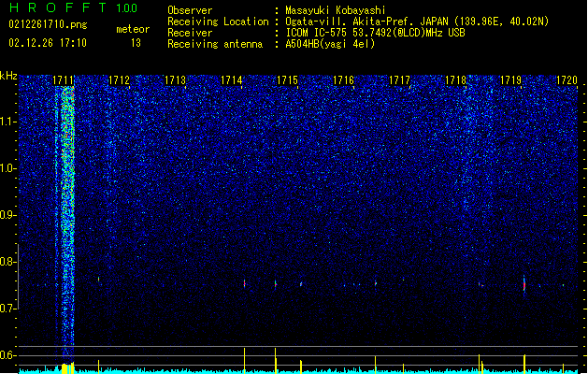Click the A504HB(yagi 4el) antenna text
This screenshot has width=588, height=374.
point(330,44)
